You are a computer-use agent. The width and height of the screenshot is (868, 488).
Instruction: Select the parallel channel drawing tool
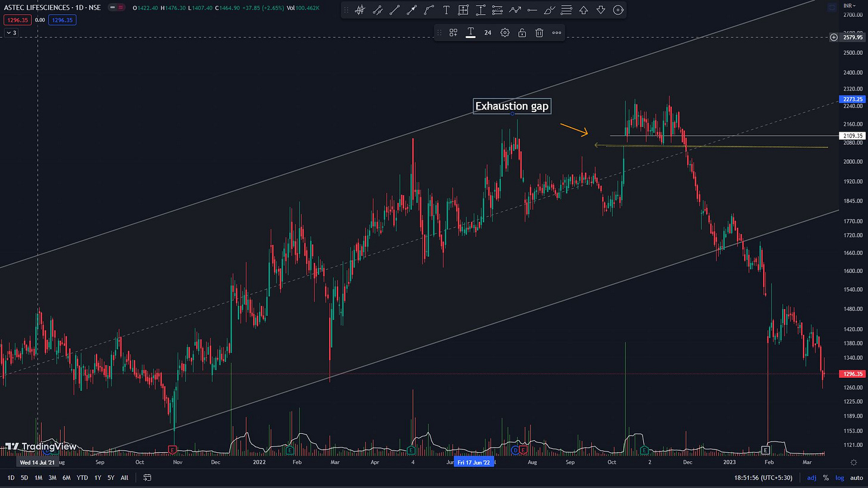point(377,10)
